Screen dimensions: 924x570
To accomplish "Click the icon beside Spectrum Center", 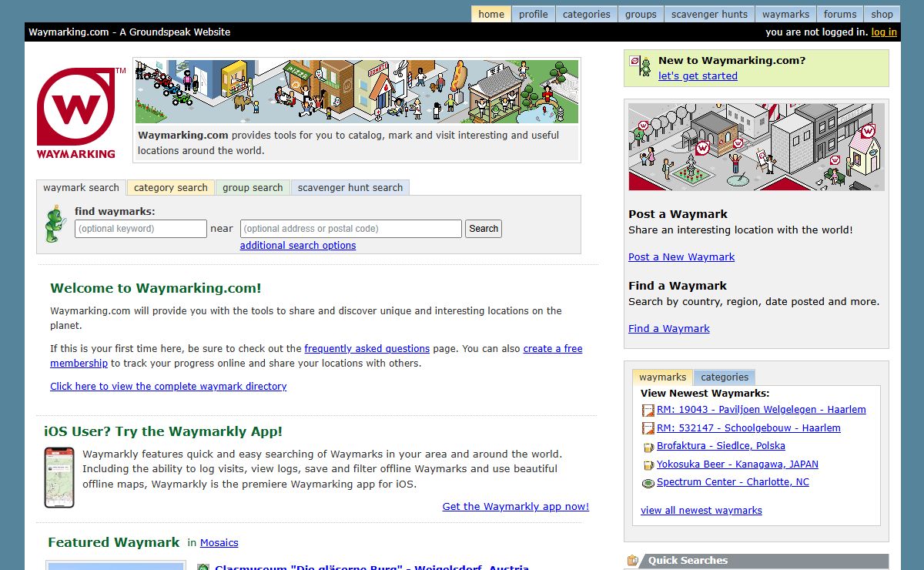I will tap(648, 482).
